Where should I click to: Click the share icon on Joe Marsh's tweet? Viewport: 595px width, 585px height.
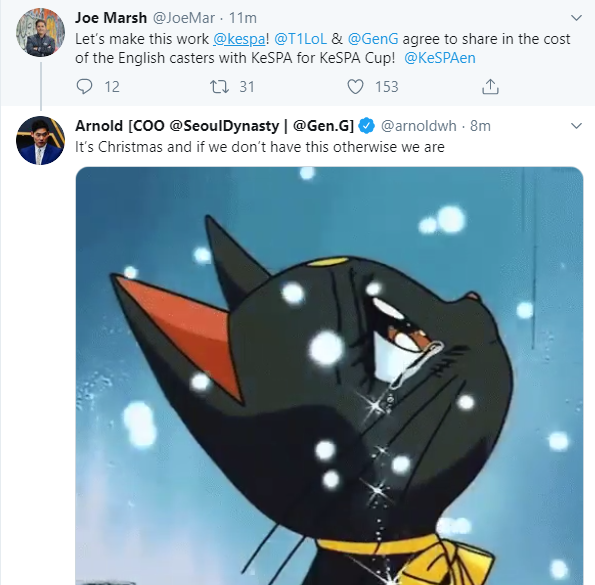coord(490,86)
